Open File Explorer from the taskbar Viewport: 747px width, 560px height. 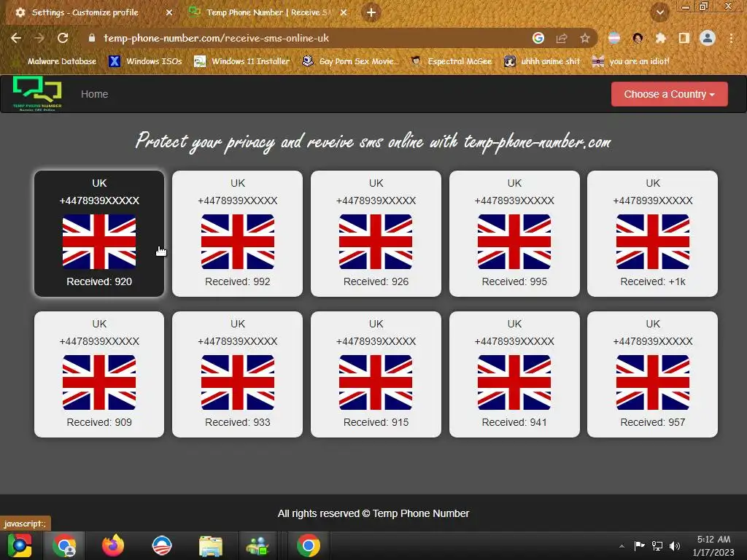tap(211, 545)
